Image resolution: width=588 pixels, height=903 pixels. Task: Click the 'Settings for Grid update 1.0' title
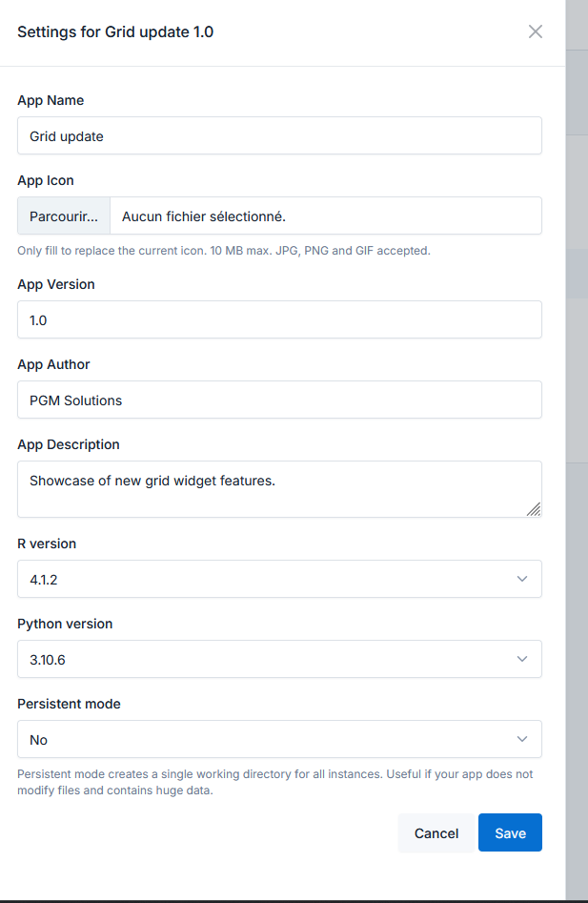[x=115, y=31]
